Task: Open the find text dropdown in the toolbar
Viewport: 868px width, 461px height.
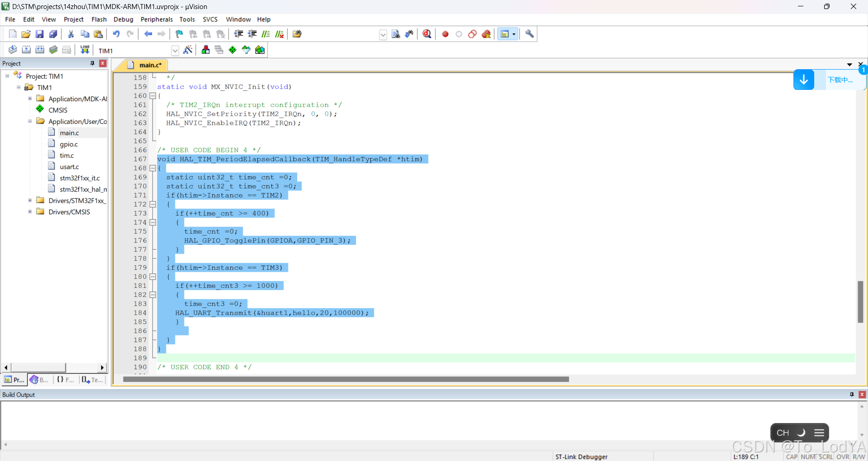Action: point(383,34)
